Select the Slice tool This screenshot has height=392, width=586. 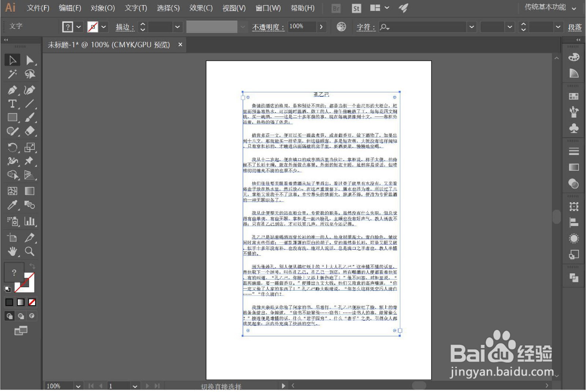[x=30, y=237]
